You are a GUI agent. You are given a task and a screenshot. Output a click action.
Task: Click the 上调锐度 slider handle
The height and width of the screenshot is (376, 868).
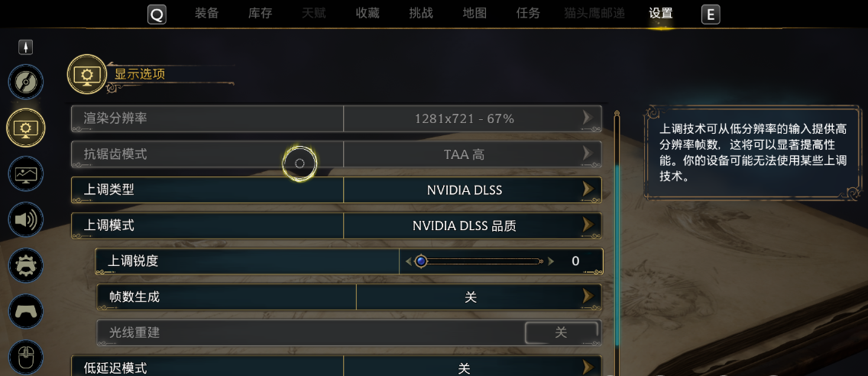click(x=420, y=261)
